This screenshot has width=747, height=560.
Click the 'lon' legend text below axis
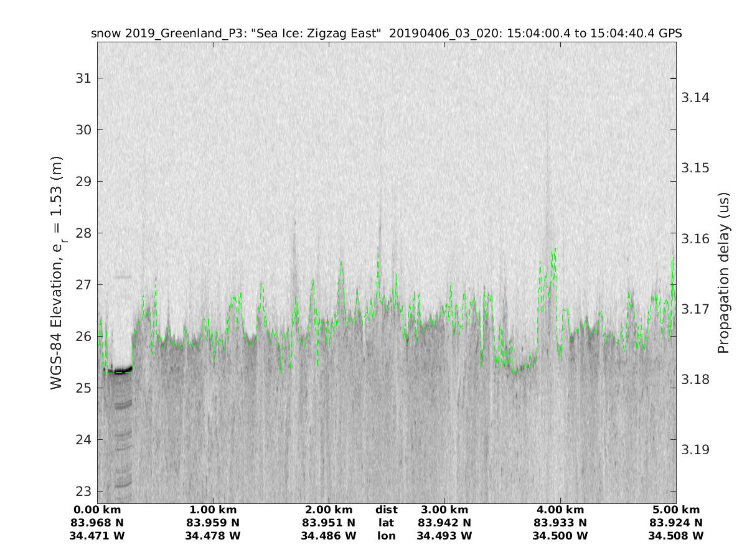[386, 536]
